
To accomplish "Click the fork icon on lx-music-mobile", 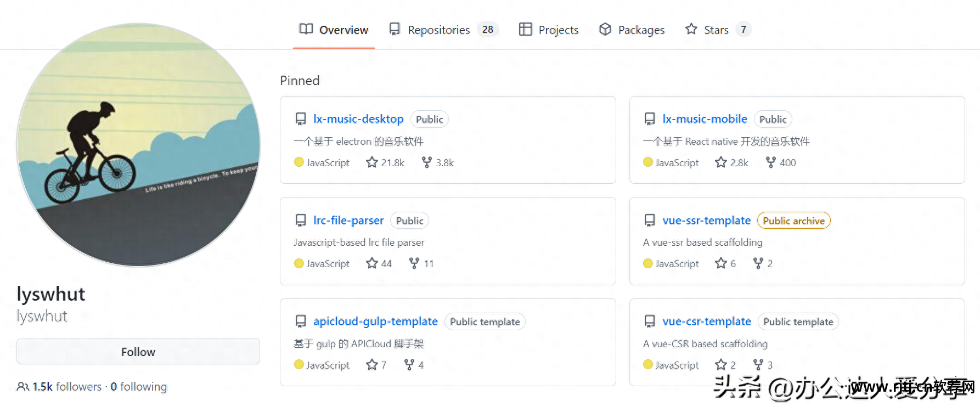I will click(x=771, y=162).
